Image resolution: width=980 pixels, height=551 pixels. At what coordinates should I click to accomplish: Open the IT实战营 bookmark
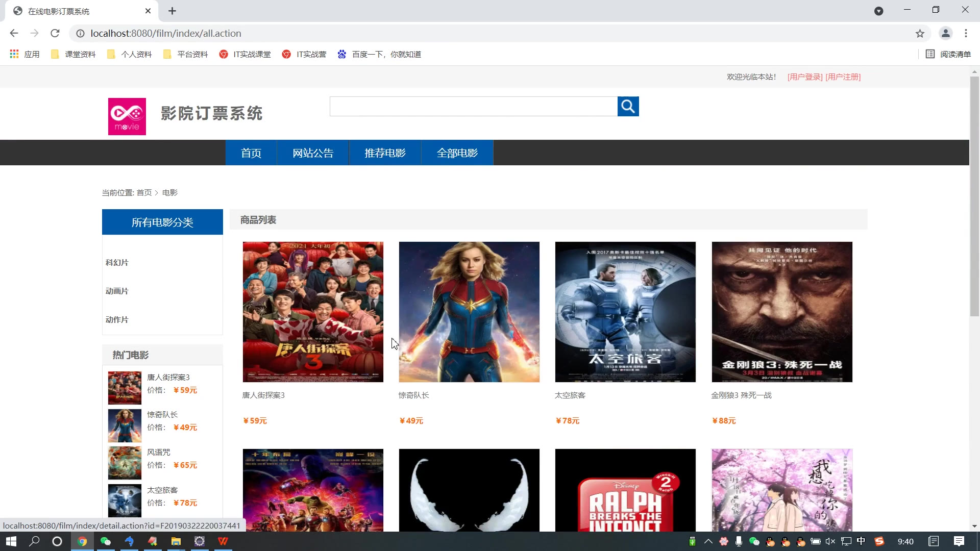click(304, 54)
